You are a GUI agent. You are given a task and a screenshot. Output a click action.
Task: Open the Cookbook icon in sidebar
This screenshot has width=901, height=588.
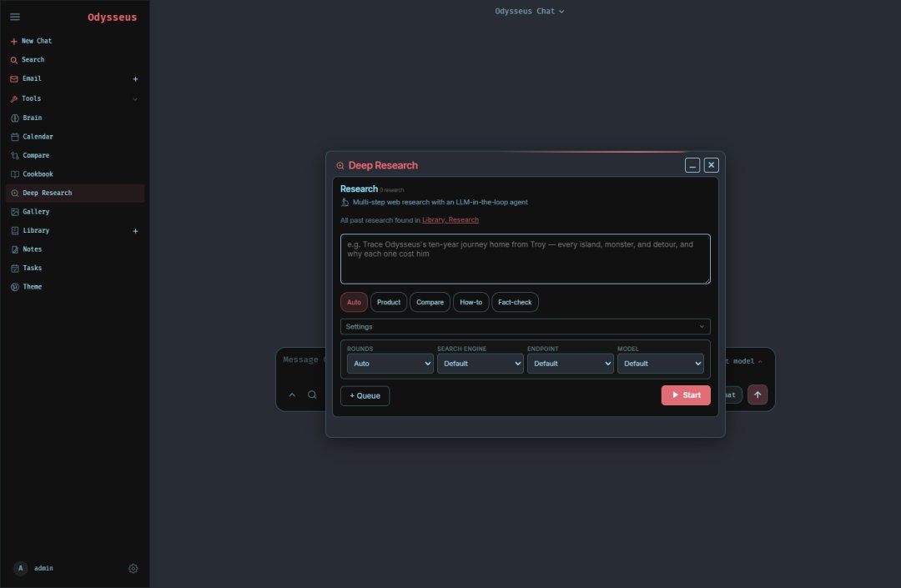coord(15,174)
